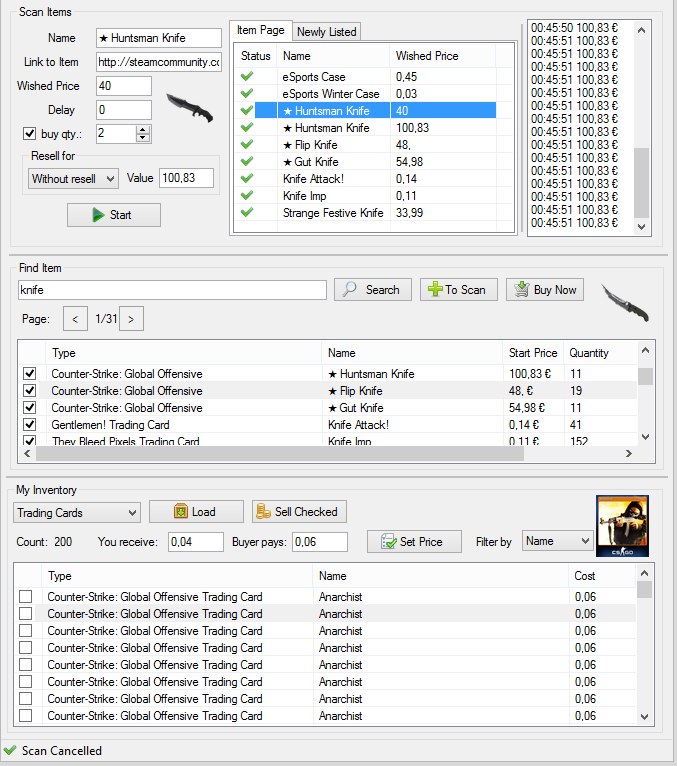Screen dimensions: 677x766
Task: Go to the previous search results page
Action: pos(75,319)
